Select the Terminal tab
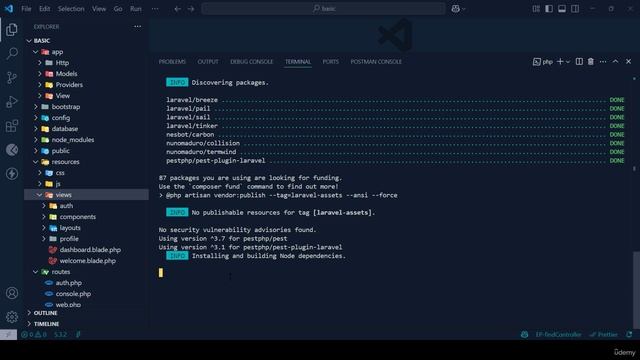Screen dimensions: 640x360 298,62
